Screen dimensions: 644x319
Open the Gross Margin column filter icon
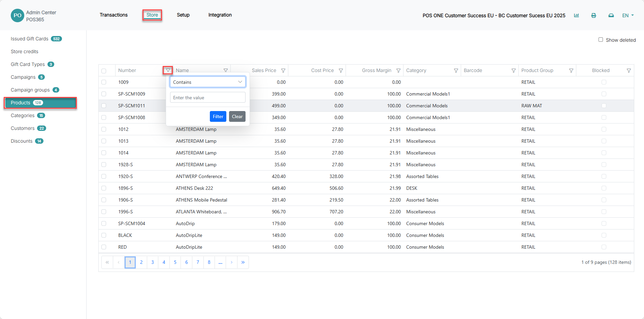(x=398, y=70)
